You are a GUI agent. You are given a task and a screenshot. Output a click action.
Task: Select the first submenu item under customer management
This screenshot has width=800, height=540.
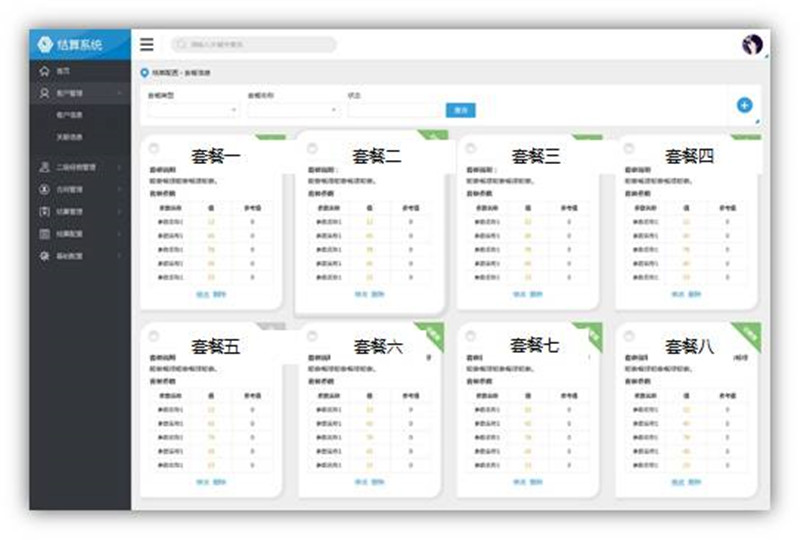coord(69,115)
